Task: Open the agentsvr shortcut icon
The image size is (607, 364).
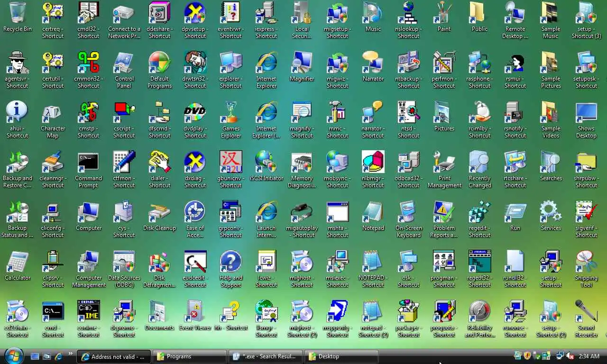Action: [x=18, y=63]
